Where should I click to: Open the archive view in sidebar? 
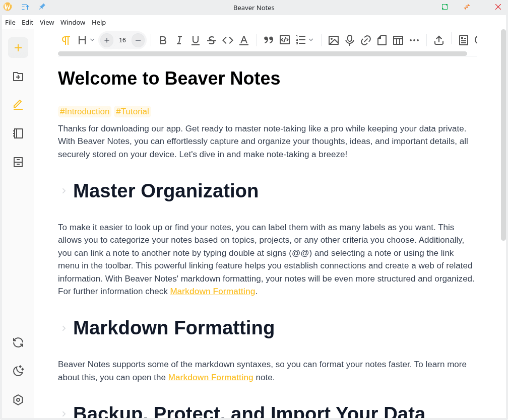[x=18, y=162]
